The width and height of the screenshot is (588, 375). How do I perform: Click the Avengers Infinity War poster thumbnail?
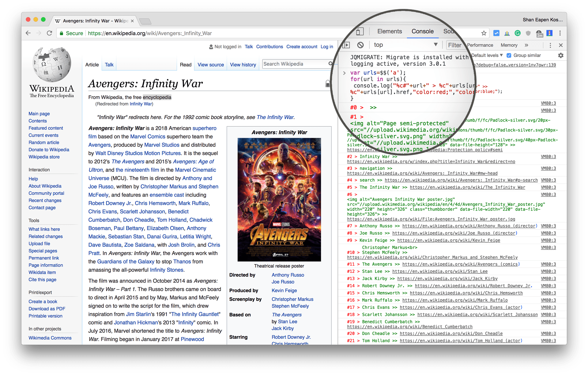pos(279,200)
